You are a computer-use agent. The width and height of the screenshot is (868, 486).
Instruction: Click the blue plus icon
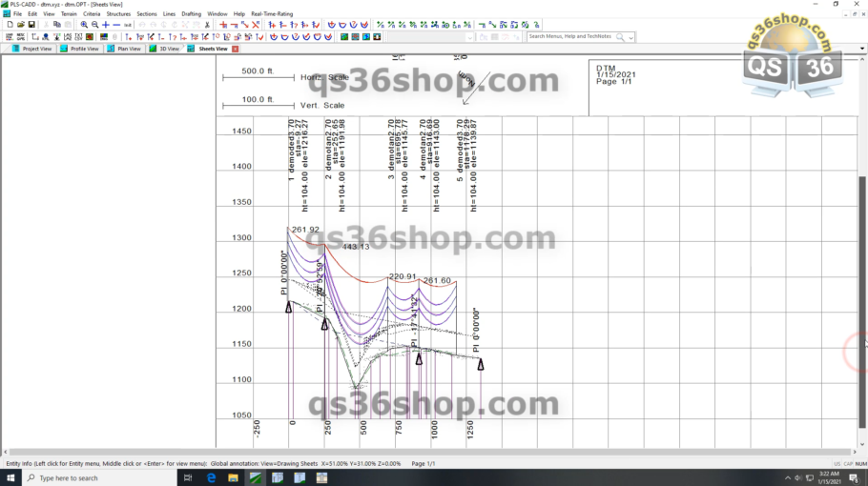[106, 25]
